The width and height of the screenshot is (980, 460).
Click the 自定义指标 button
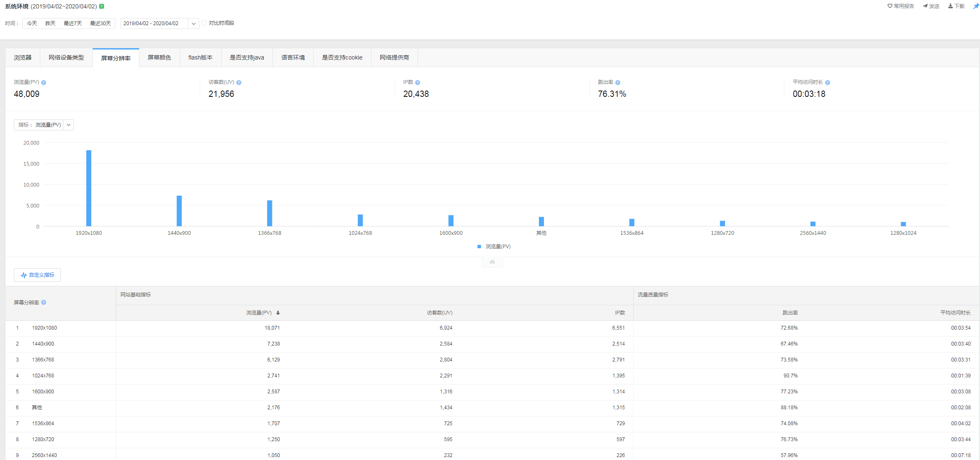pos(37,275)
